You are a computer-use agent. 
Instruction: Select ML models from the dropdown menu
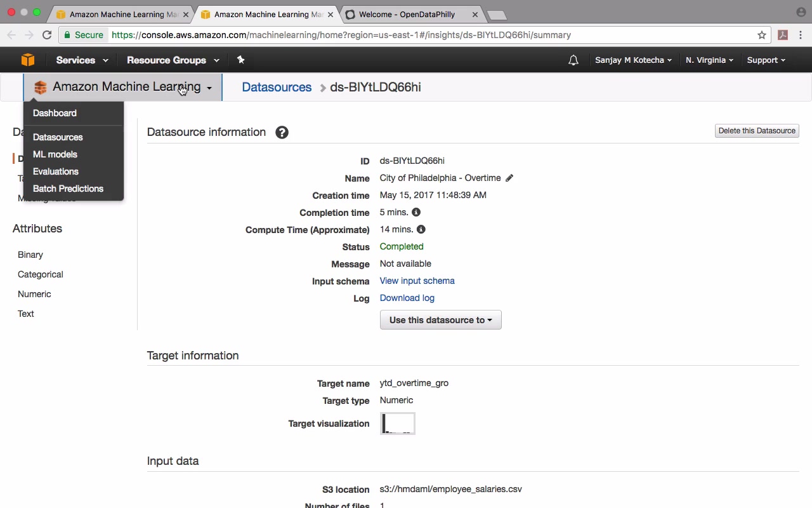pyautogui.click(x=55, y=154)
